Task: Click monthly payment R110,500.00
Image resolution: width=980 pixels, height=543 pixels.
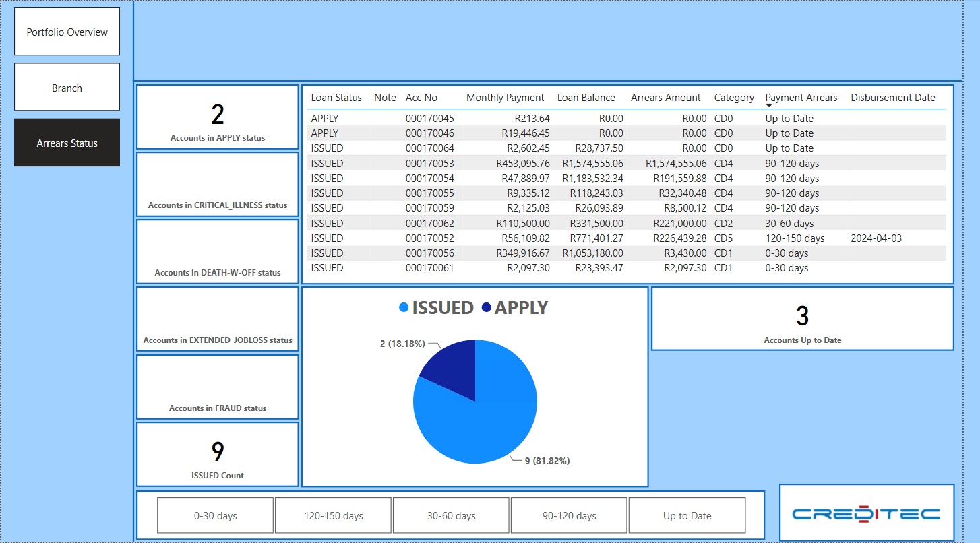Action: click(523, 223)
